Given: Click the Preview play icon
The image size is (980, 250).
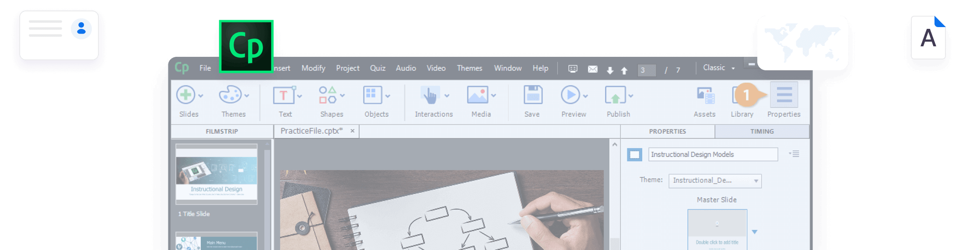Looking at the screenshot, I should click(x=570, y=95).
